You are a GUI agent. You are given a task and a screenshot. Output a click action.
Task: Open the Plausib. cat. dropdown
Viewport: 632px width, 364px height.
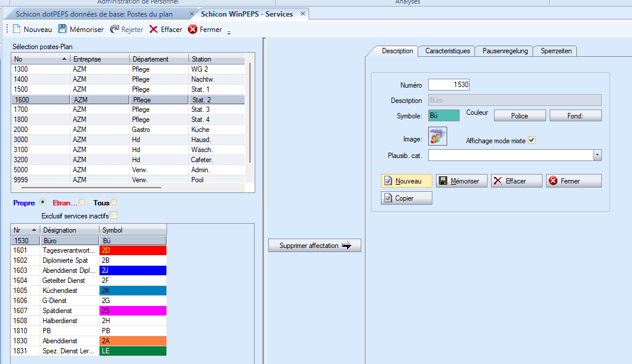pyautogui.click(x=597, y=155)
